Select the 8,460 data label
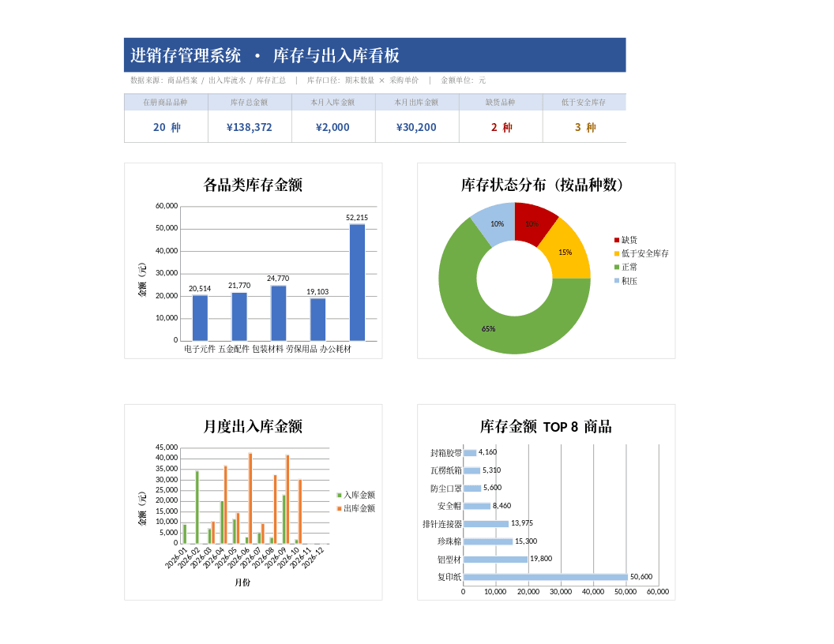Image resolution: width=834 pixels, height=644 pixels. 502,506
